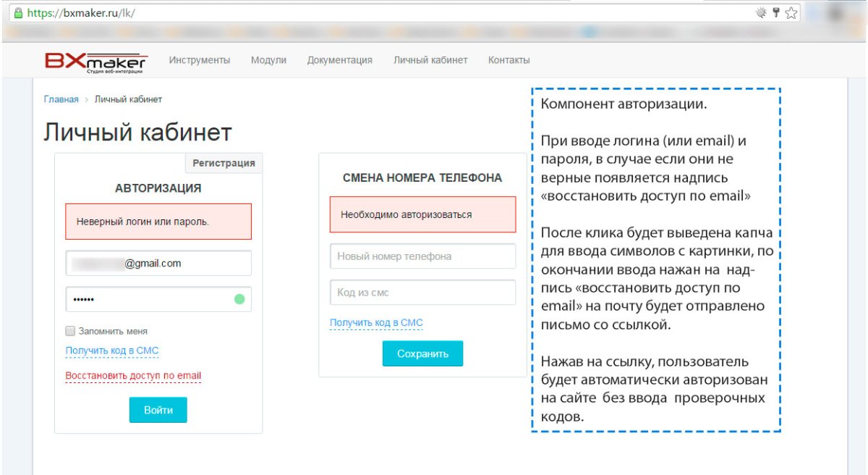This screenshot has height=475, width=868.
Task: Click the Новый номер телефона input field
Action: (x=422, y=256)
